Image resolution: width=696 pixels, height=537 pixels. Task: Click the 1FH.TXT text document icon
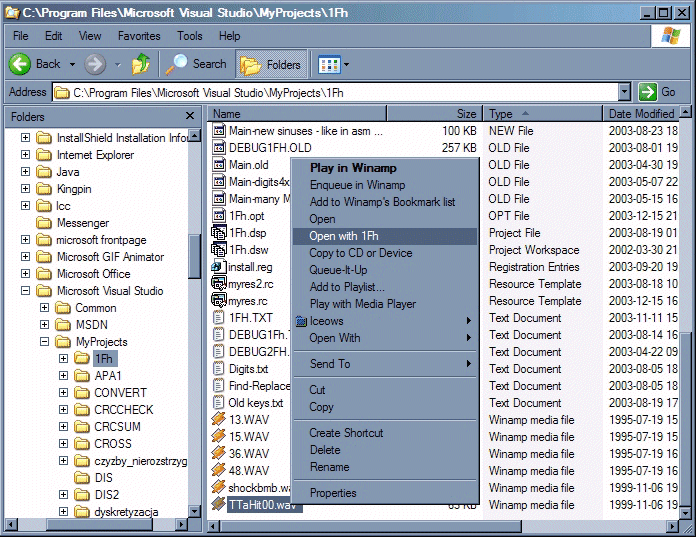(218, 318)
